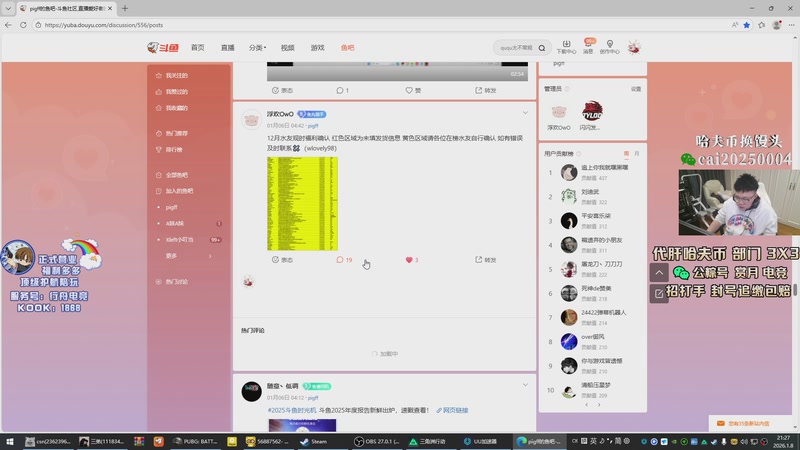Click the search magnifier icon
Viewport: 800px width, 450px height.
pos(542,48)
